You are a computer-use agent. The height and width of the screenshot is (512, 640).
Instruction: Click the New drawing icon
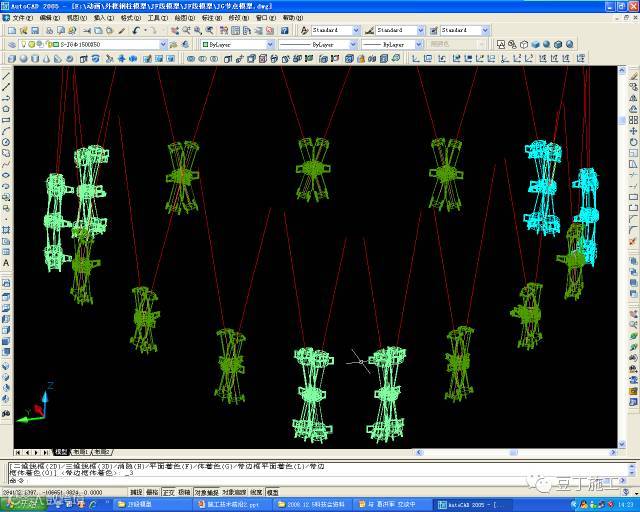click(12, 31)
